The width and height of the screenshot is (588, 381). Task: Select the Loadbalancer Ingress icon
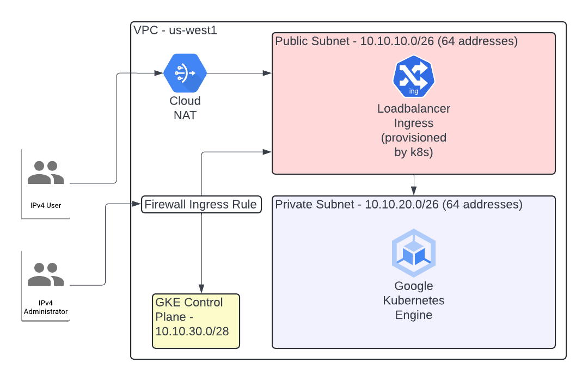(414, 77)
